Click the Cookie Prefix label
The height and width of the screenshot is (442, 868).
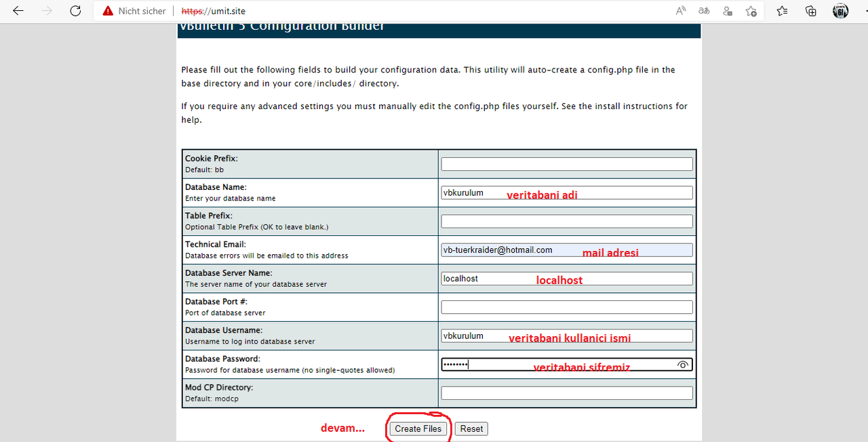pos(212,159)
